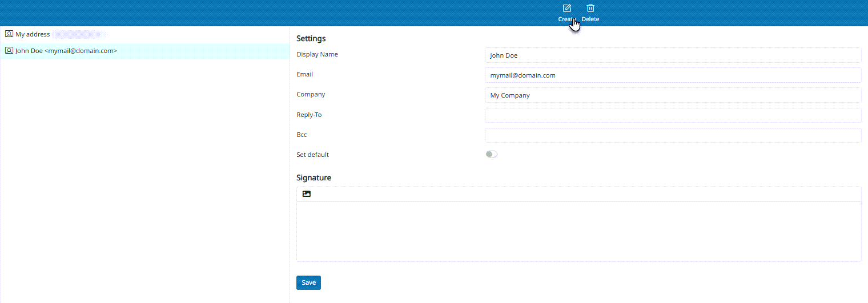The image size is (868, 303).
Task: Click the Email label
Action: [304, 74]
